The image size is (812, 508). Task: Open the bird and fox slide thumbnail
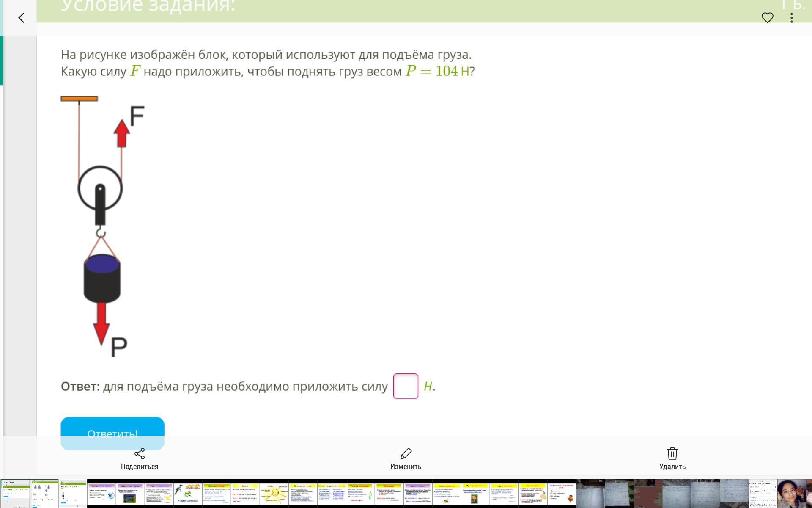coord(188,494)
